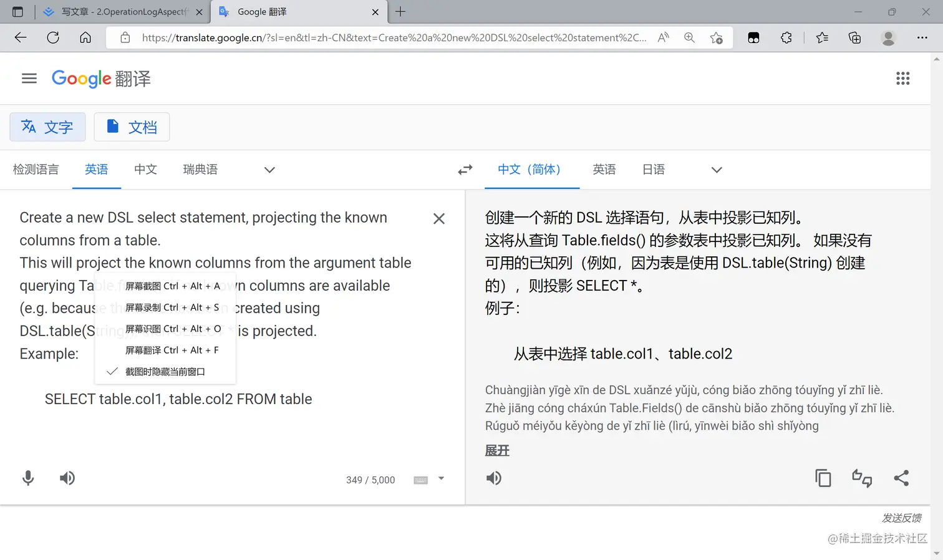943x560 pixels.
Task: Select 检测语言 as source language
Action: (36, 170)
